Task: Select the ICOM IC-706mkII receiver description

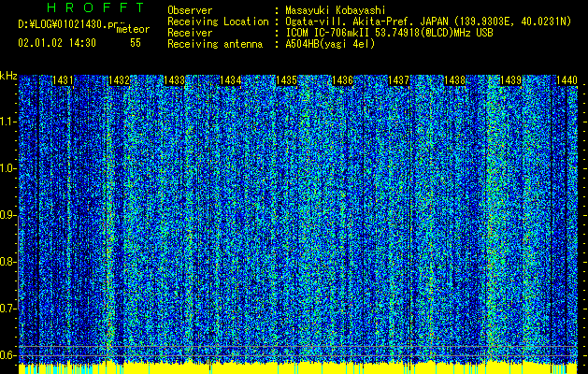Action: coord(389,33)
